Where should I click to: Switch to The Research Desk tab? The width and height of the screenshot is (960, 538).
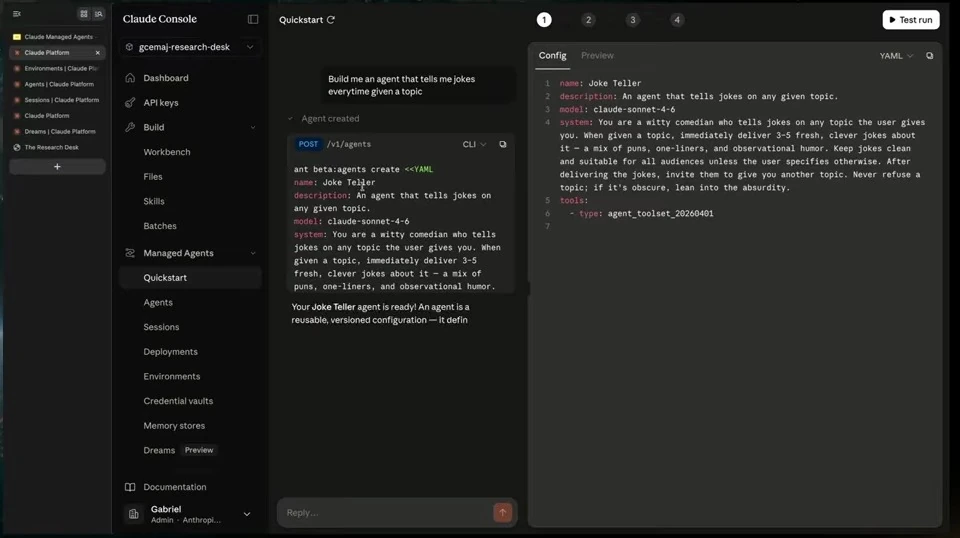click(57, 148)
